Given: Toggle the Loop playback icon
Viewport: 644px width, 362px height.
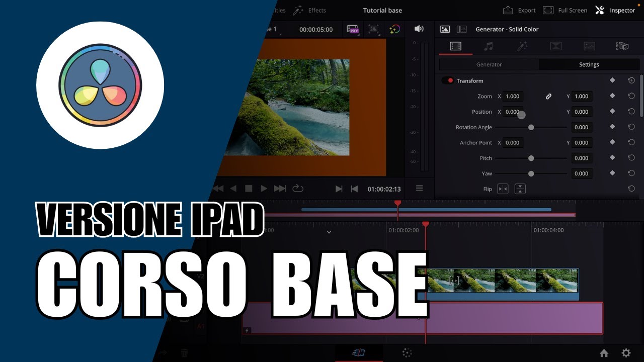Looking at the screenshot, I should coord(298,189).
